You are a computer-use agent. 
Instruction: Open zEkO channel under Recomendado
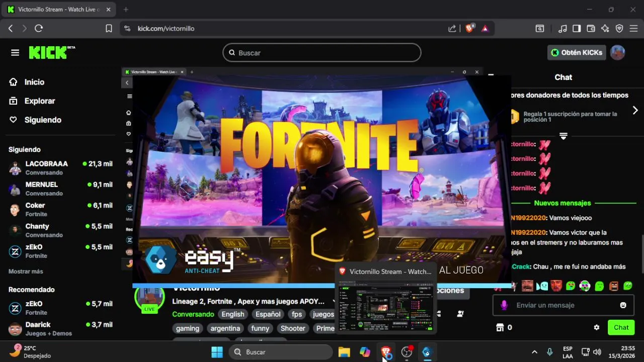60,308
